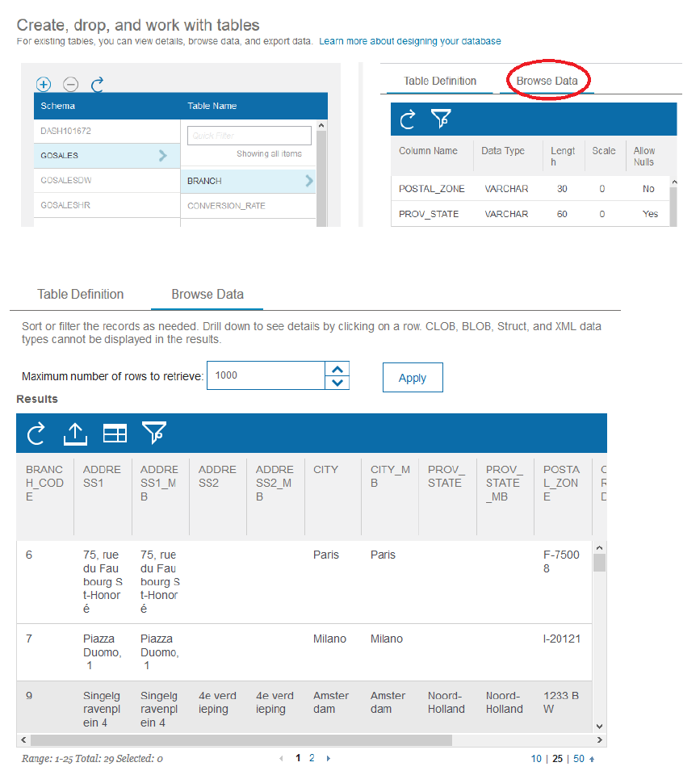Open the circled Browse Data tab
The height and width of the screenshot is (775, 700).
point(547,81)
